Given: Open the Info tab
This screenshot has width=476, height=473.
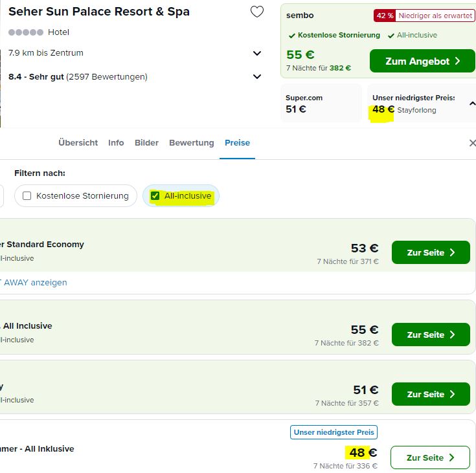Looking at the screenshot, I should [116, 142].
